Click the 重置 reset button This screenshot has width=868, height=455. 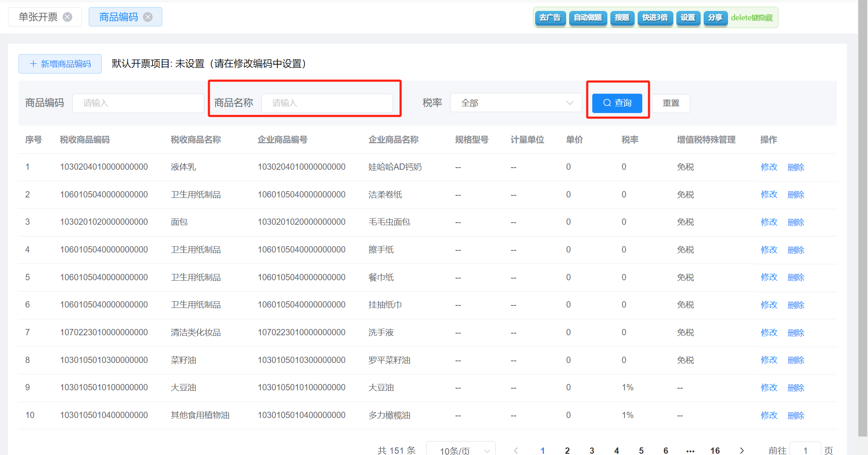(x=671, y=103)
